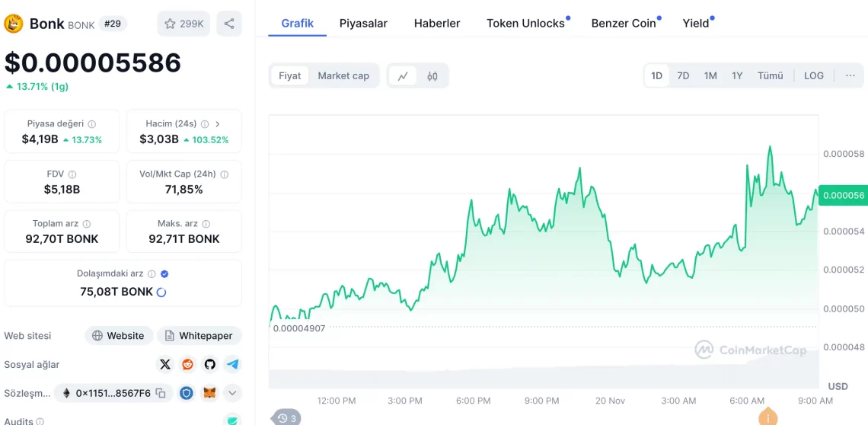Screen dimensions: 868x425
Task: Show the Market cap chart
Action: coord(343,75)
